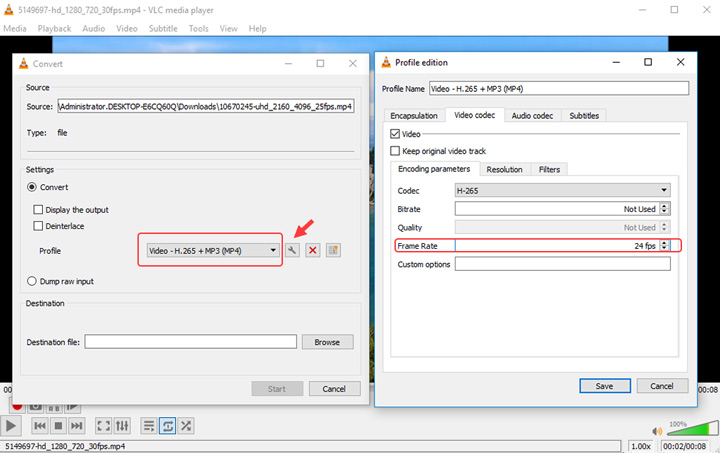Adjust the green volume slider
Viewport: 720px width, 453px height.
(x=692, y=429)
